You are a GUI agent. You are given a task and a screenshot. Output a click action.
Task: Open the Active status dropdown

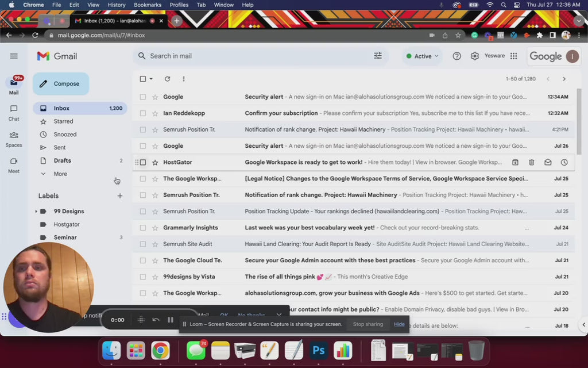tap(422, 56)
